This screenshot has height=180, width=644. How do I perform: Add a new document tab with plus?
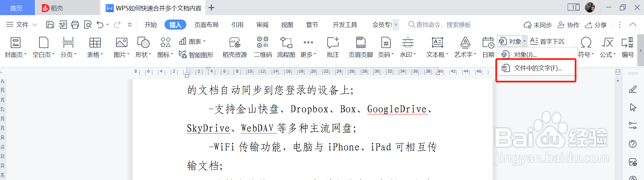coord(211,7)
